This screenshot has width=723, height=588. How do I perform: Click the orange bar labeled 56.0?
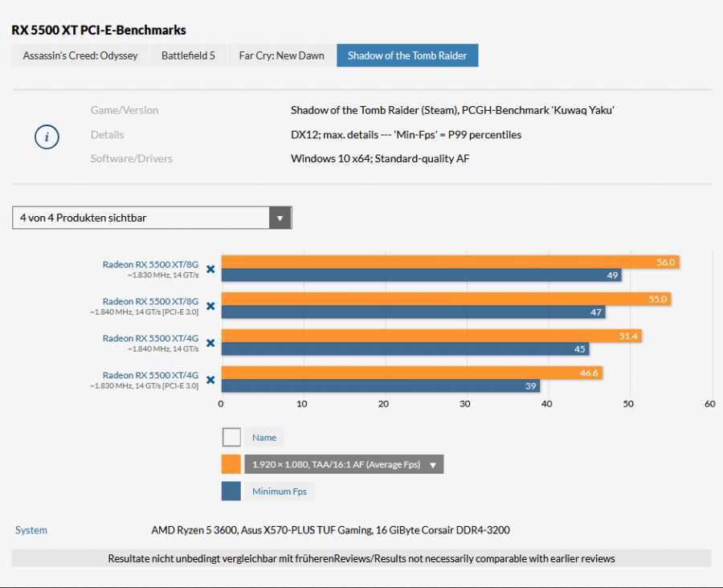coord(450,262)
